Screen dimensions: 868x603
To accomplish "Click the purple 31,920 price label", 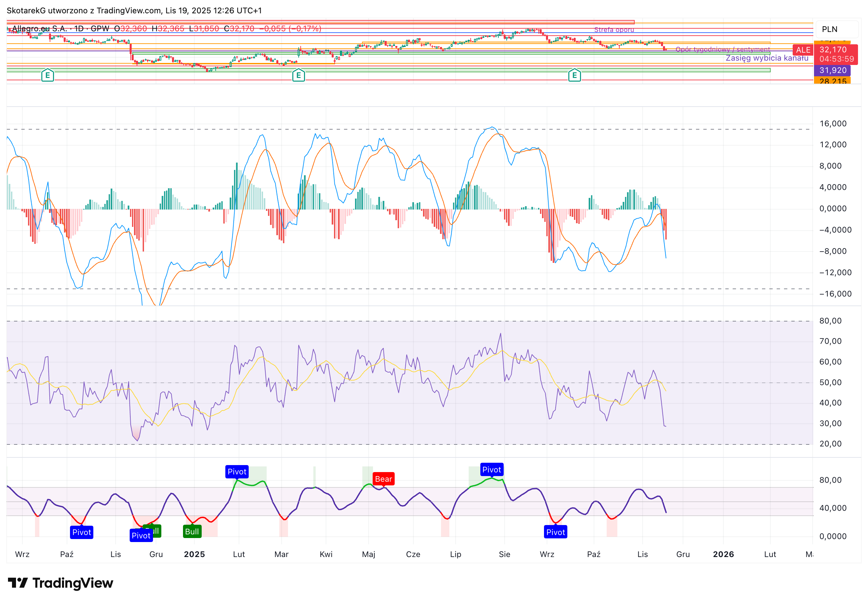I will tap(832, 70).
